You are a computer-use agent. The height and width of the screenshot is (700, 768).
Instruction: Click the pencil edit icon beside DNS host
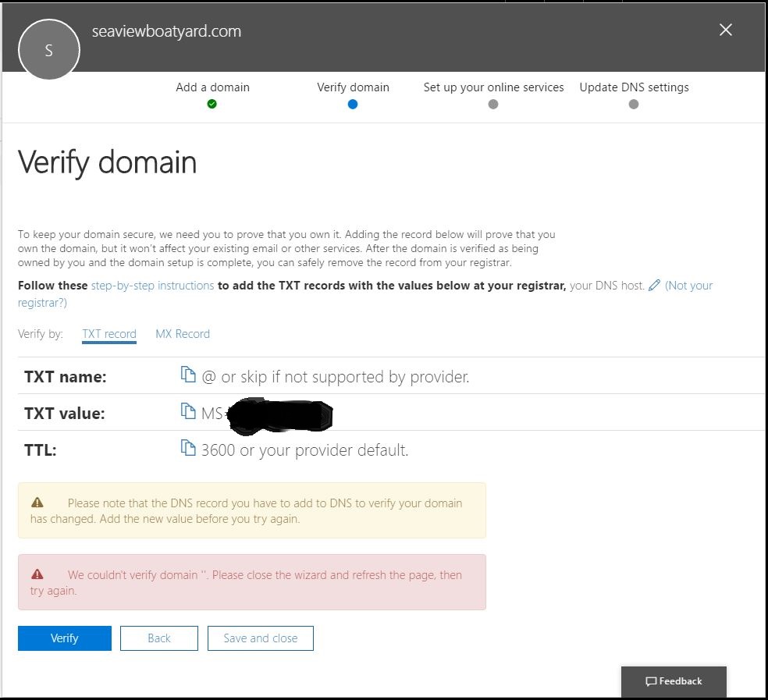click(x=654, y=285)
